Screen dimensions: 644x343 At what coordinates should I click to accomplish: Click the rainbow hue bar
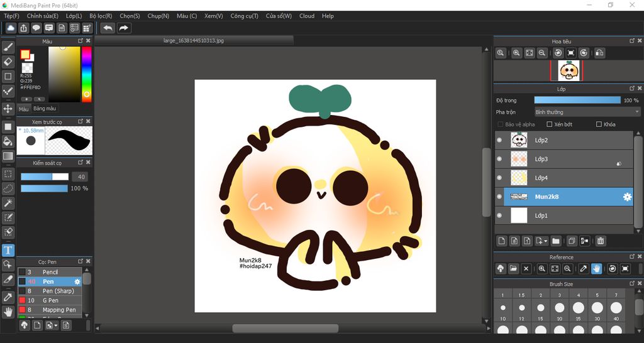[x=87, y=74]
